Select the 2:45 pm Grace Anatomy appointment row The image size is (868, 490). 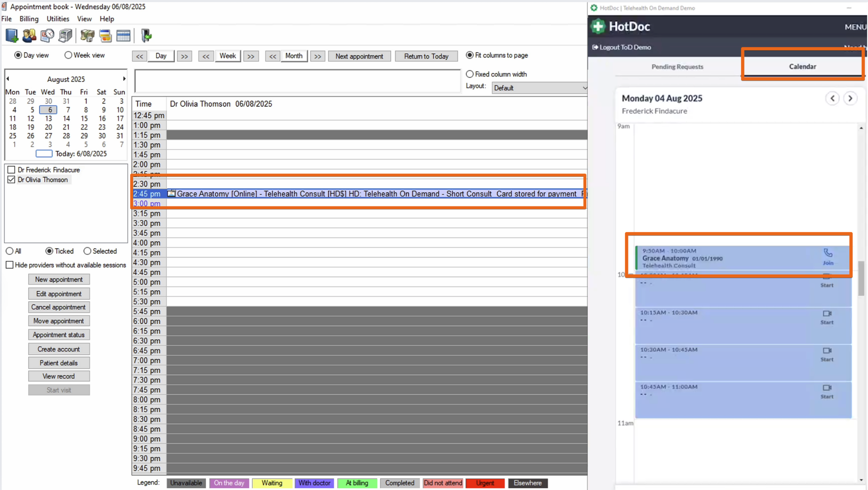click(360, 194)
